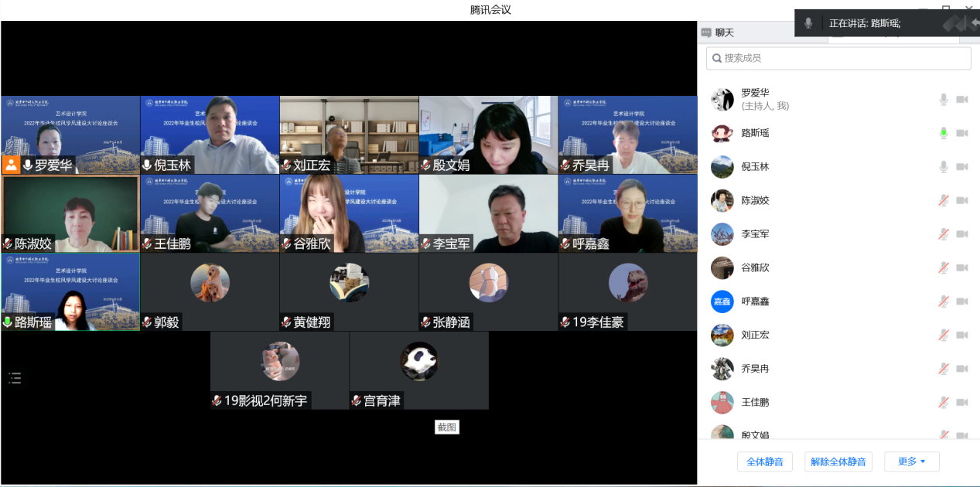This screenshot has width=980, height=487.
Task: Click orange host icon on 罗爱华's video tile
Action: coord(11,165)
